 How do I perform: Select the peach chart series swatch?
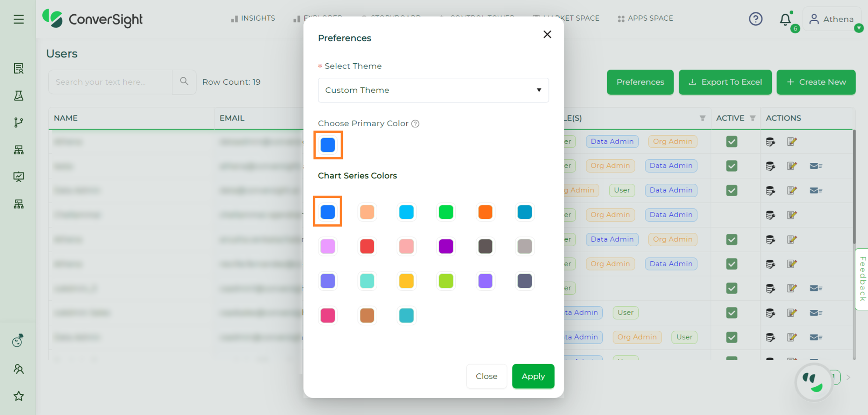[367, 212]
